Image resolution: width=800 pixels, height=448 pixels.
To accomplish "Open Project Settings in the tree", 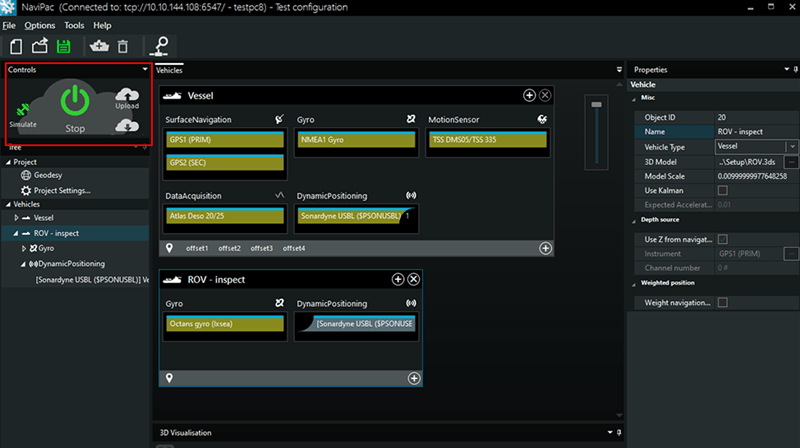I will click(62, 190).
